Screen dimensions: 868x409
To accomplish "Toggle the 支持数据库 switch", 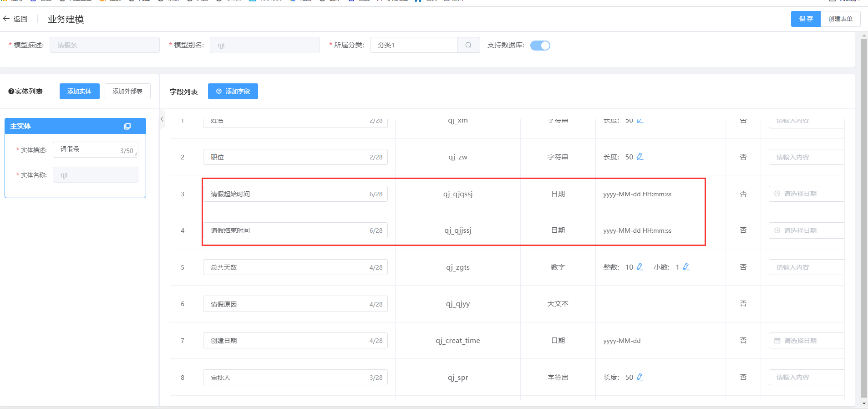I will click(x=540, y=46).
